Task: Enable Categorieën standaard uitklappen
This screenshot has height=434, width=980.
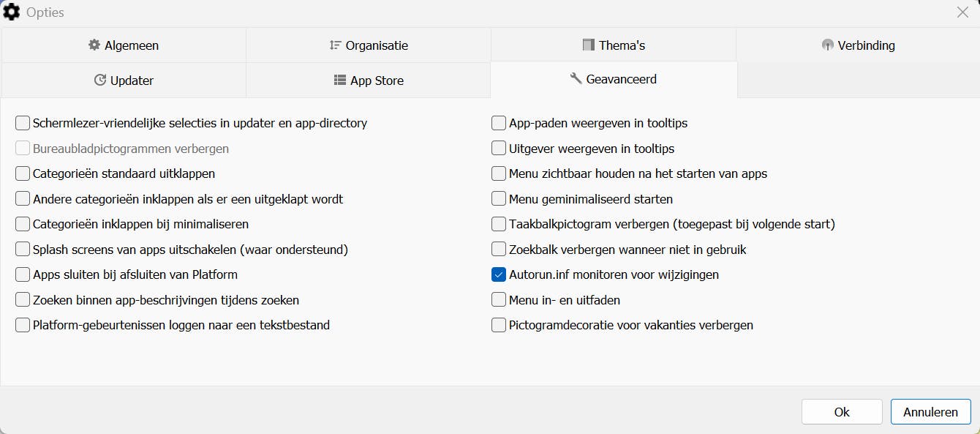Action: tap(22, 173)
